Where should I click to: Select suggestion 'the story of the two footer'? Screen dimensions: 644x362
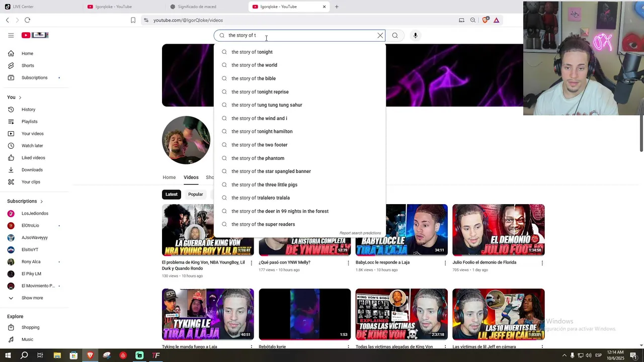(300, 145)
